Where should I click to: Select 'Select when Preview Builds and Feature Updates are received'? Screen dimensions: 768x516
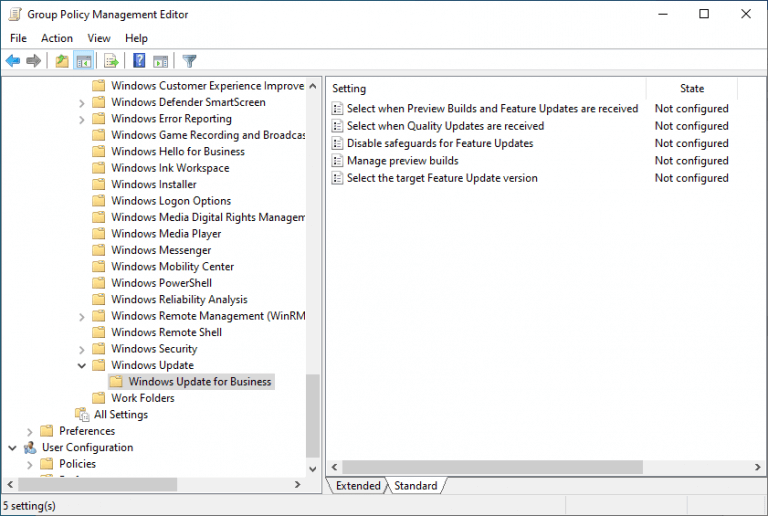pyautogui.click(x=492, y=109)
